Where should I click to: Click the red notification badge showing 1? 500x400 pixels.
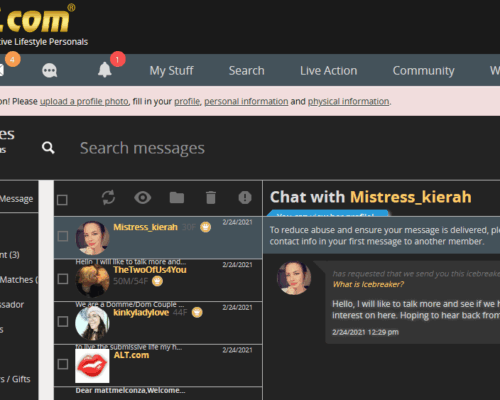pos(117,60)
